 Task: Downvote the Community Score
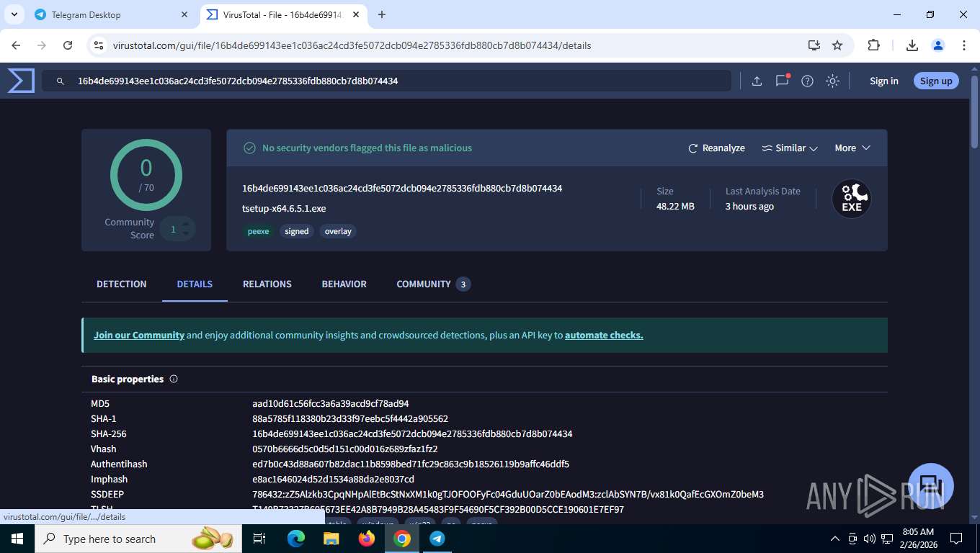(186, 233)
